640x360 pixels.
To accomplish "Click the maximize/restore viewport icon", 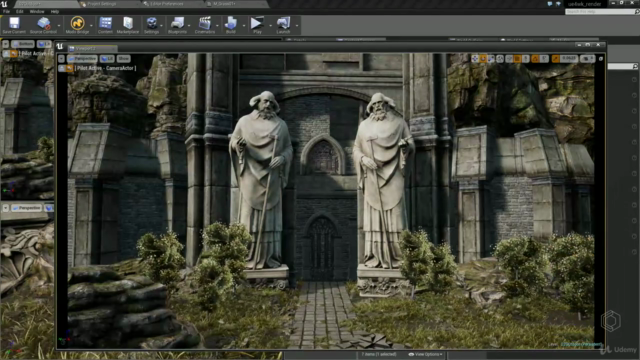I will pyautogui.click(x=601, y=59).
